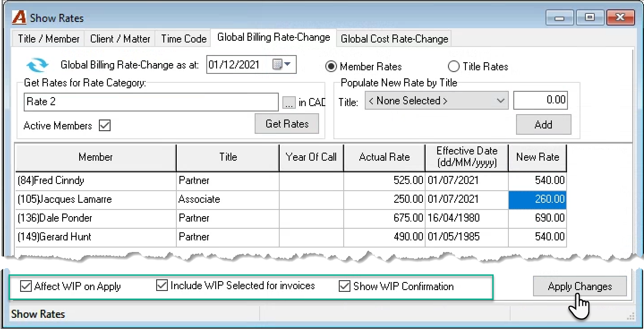The width and height of the screenshot is (644, 329).
Task: Select the (136)Dale Ponder member cell
Action: (x=96, y=218)
